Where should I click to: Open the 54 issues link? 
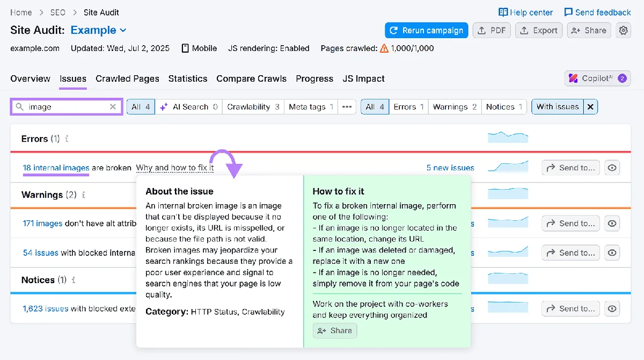coord(41,253)
